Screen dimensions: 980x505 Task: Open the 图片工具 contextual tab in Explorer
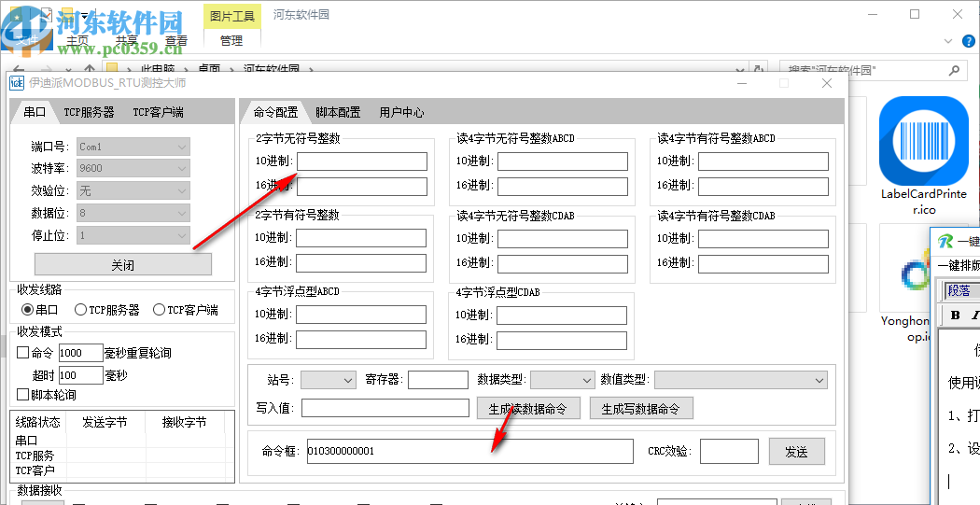click(232, 16)
